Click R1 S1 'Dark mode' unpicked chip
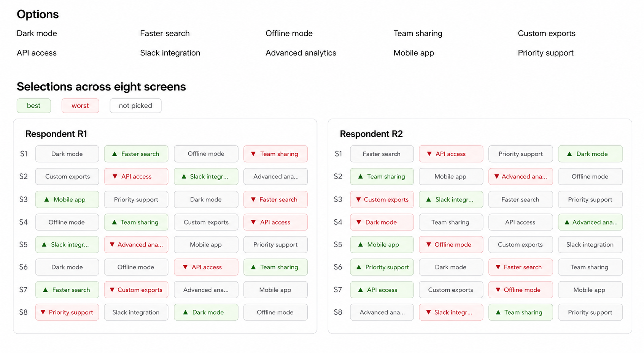The height and width of the screenshot is (353, 644). (67, 154)
